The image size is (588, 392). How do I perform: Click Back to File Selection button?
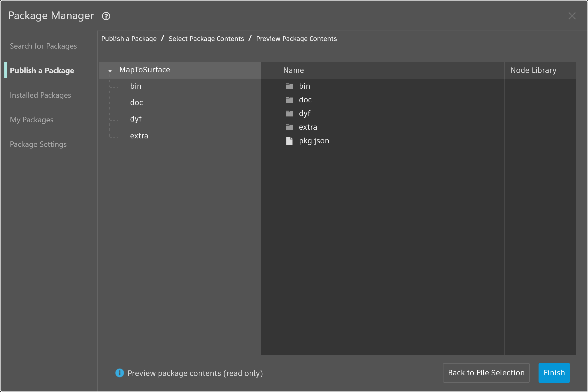tap(486, 373)
